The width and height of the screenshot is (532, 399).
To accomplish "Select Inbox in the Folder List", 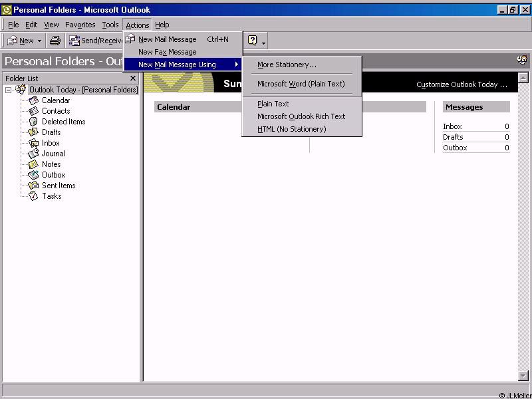I will click(x=51, y=143).
